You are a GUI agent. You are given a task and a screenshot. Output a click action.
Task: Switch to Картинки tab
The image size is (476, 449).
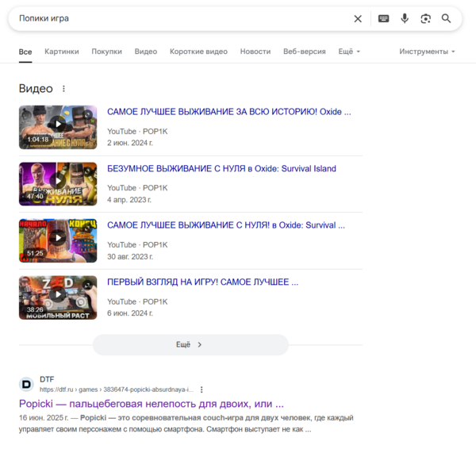click(x=62, y=52)
